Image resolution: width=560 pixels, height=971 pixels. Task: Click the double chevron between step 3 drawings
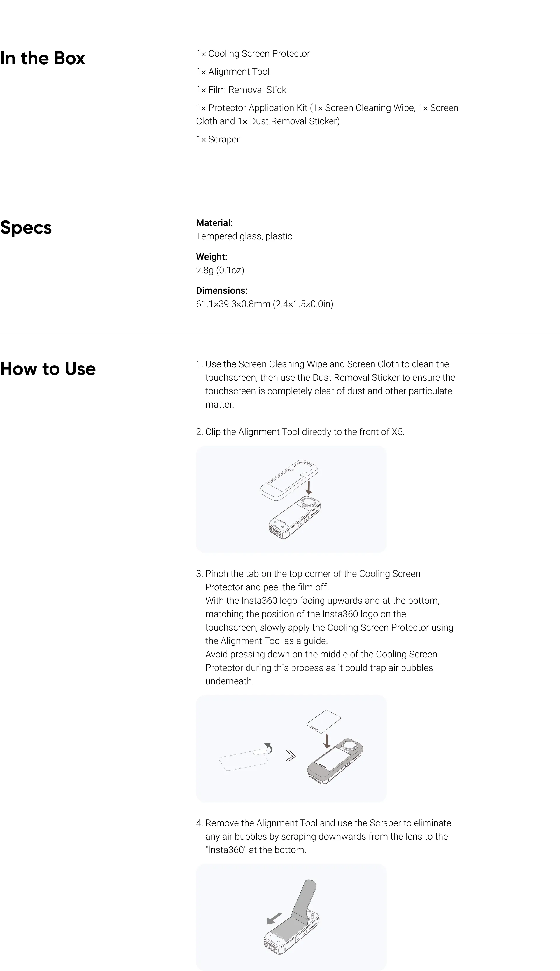[x=291, y=756]
